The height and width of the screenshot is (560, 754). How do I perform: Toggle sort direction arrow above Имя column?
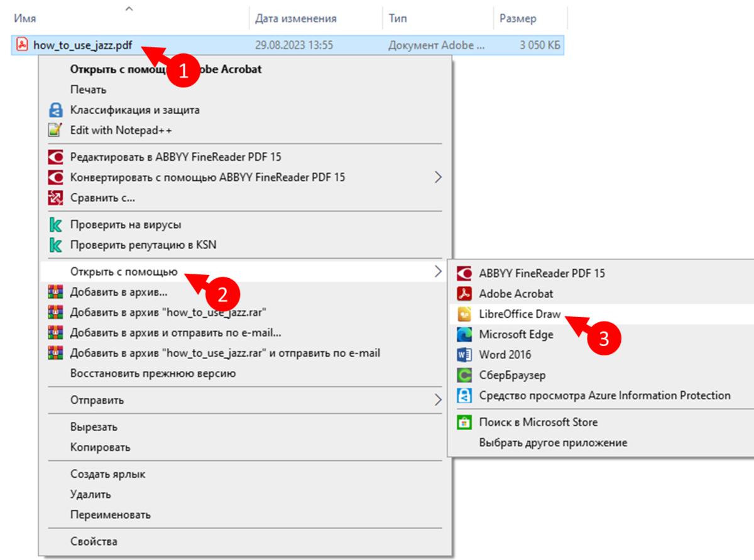pos(129,9)
